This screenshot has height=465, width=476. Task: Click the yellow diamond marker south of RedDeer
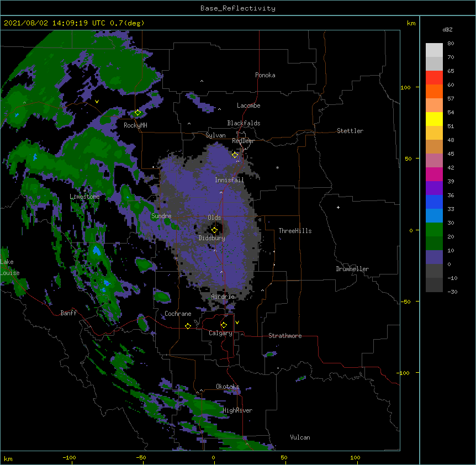click(235, 155)
